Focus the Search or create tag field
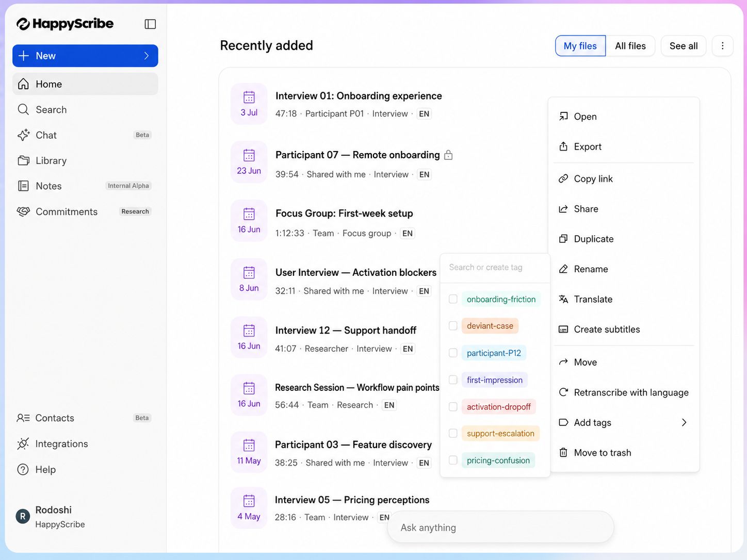 point(495,267)
